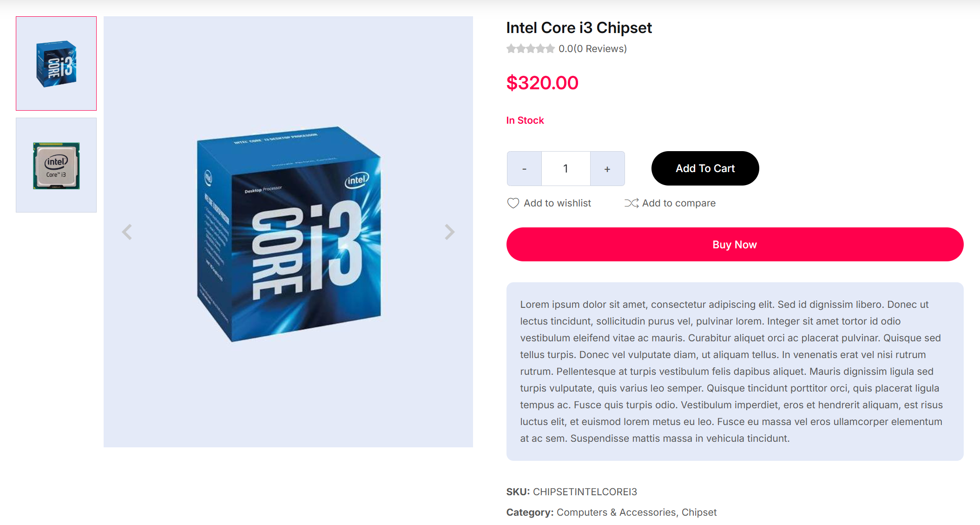Click the heart wishlist icon

coord(513,203)
